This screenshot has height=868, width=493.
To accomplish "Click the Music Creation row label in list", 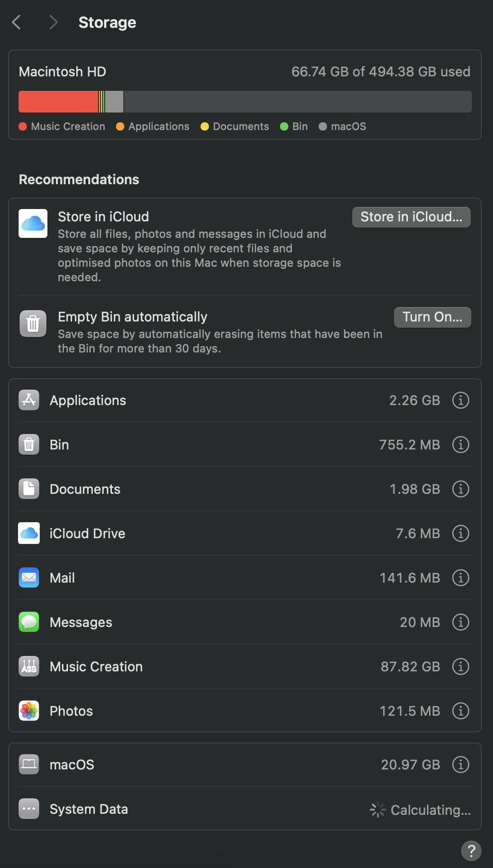I will coord(96,667).
